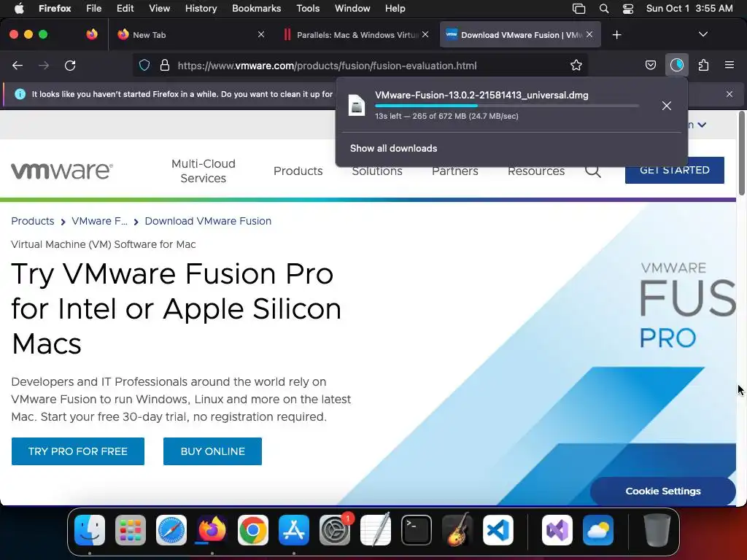Screen dimensions: 747x560
Task: Launch GarageBand from the Dock
Action: (457, 530)
